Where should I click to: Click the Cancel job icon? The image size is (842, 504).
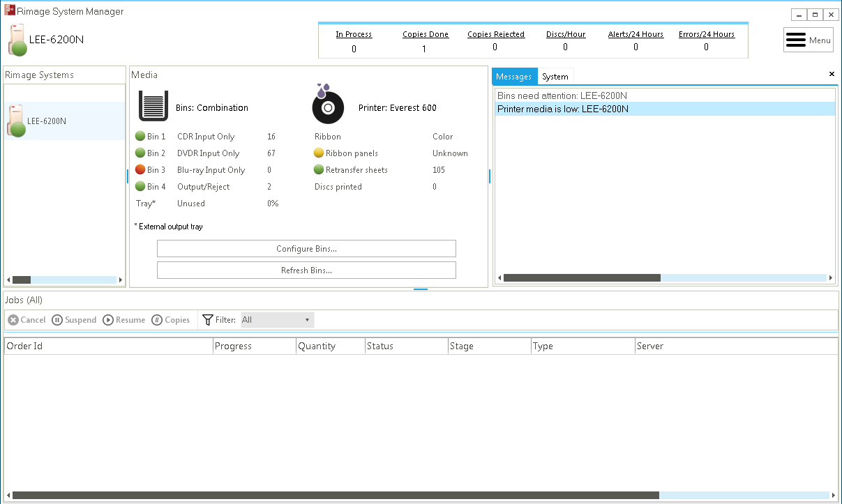tap(13, 320)
